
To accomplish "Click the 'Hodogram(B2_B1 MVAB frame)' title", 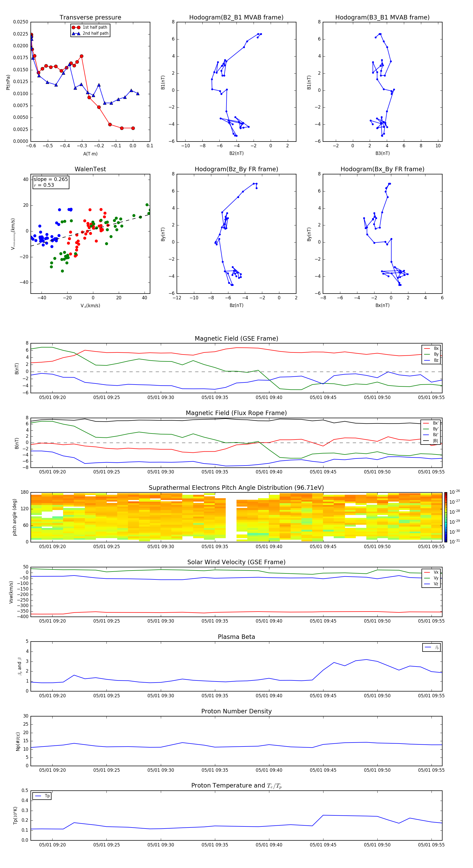I will pos(236,18).
